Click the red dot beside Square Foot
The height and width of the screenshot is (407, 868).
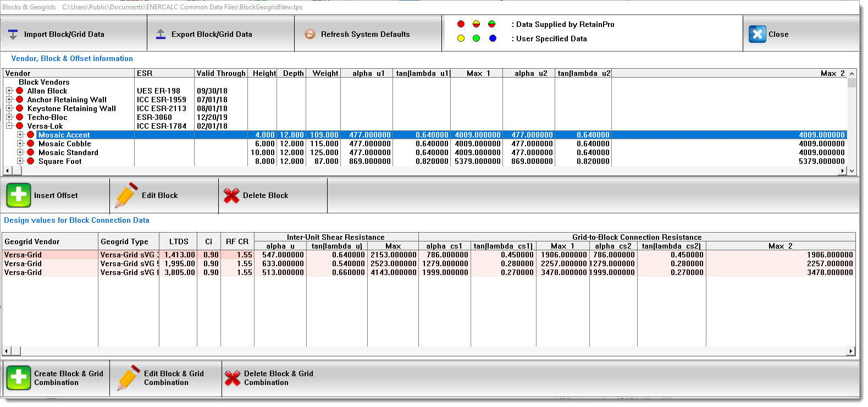click(31, 161)
